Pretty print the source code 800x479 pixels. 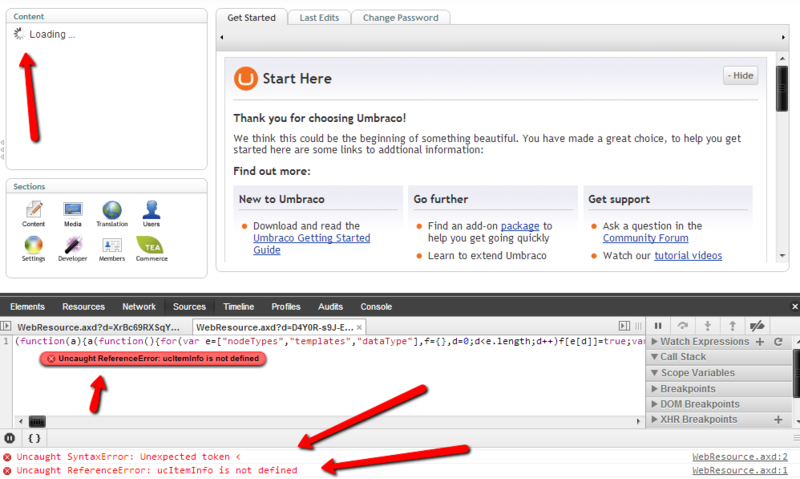[34, 438]
